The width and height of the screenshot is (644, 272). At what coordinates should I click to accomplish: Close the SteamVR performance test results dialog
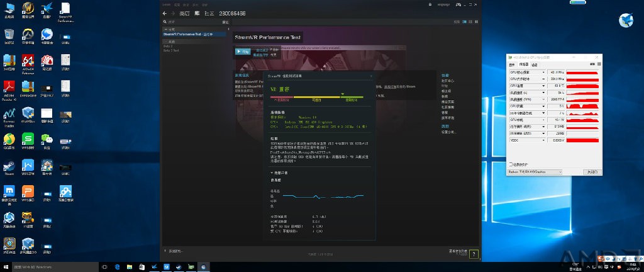click(371, 76)
